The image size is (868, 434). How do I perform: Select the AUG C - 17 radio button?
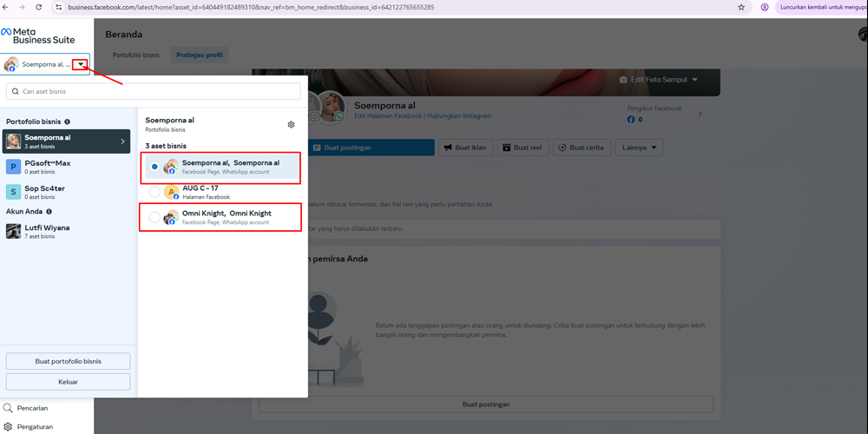(155, 192)
